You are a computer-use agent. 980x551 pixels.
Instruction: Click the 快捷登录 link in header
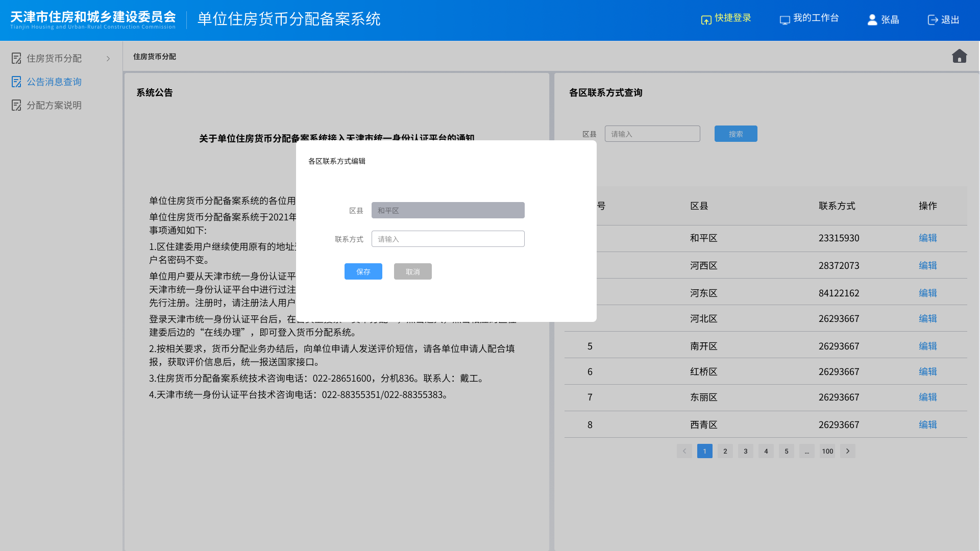point(733,18)
